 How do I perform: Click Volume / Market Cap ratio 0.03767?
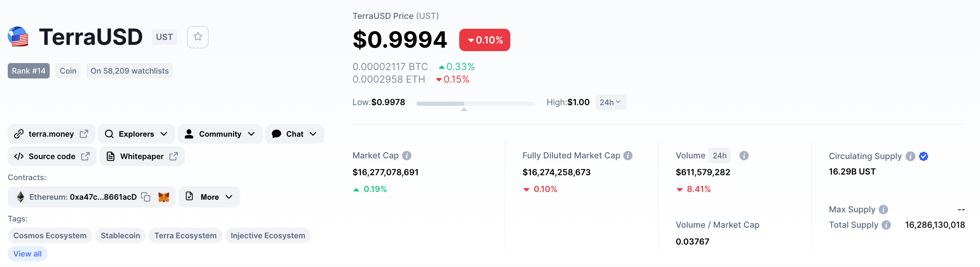(692, 241)
